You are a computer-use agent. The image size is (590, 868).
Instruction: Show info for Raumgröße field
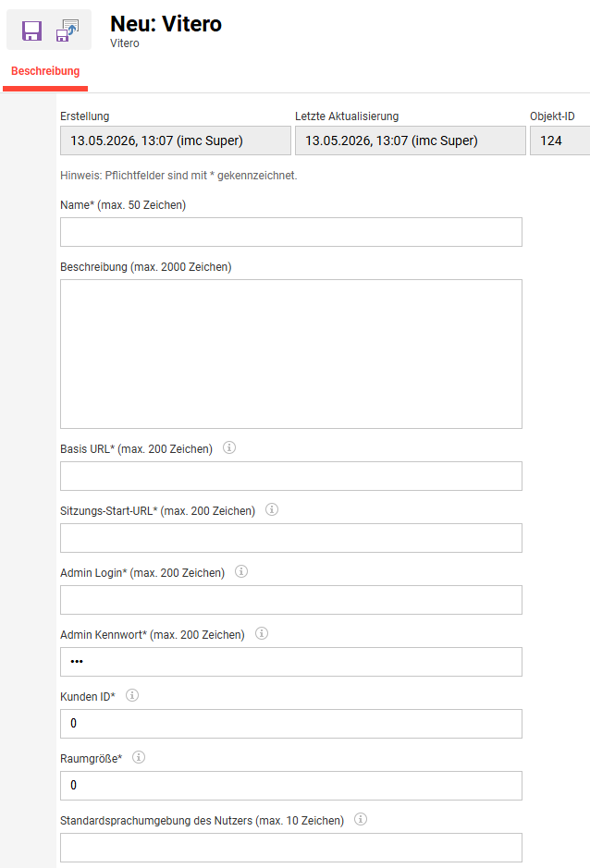(x=139, y=758)
